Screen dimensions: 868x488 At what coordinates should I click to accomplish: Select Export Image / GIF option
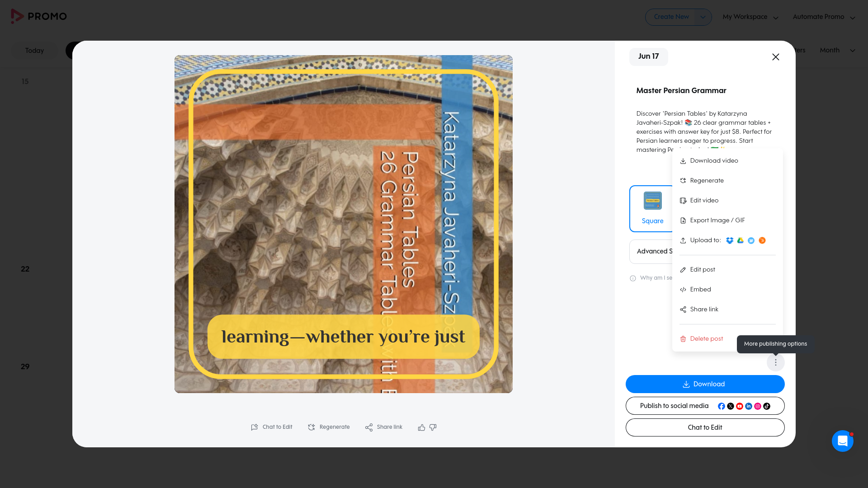712,221
